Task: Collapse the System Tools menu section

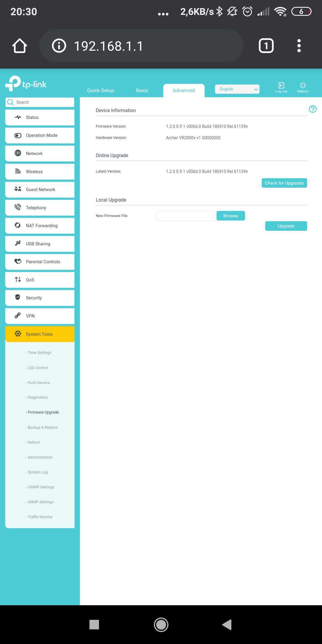Action: pyautogui.click(x=40, y=334)
